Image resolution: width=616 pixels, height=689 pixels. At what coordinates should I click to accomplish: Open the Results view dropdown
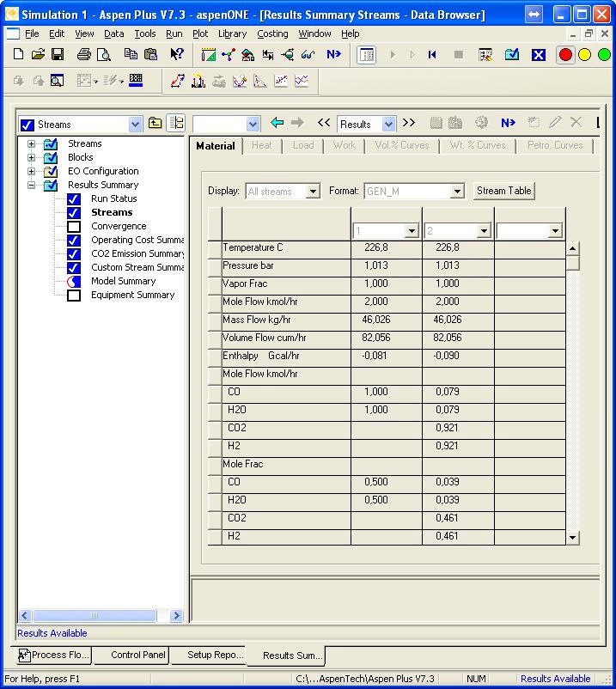pos(388,125)
